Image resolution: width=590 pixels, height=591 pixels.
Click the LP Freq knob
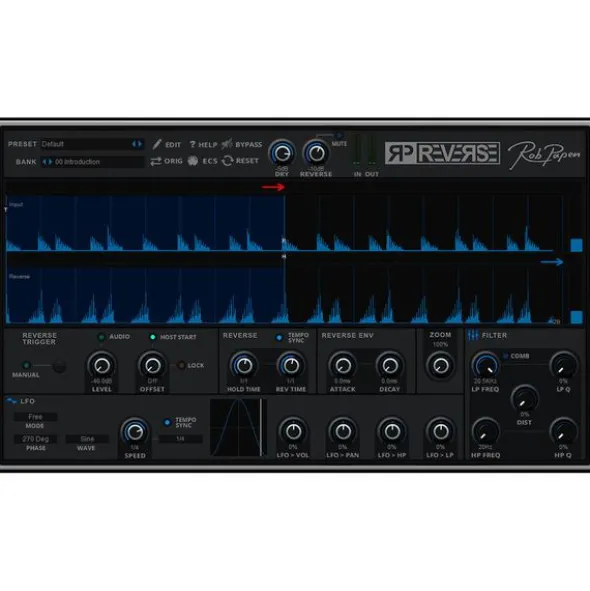pos(486,366)
